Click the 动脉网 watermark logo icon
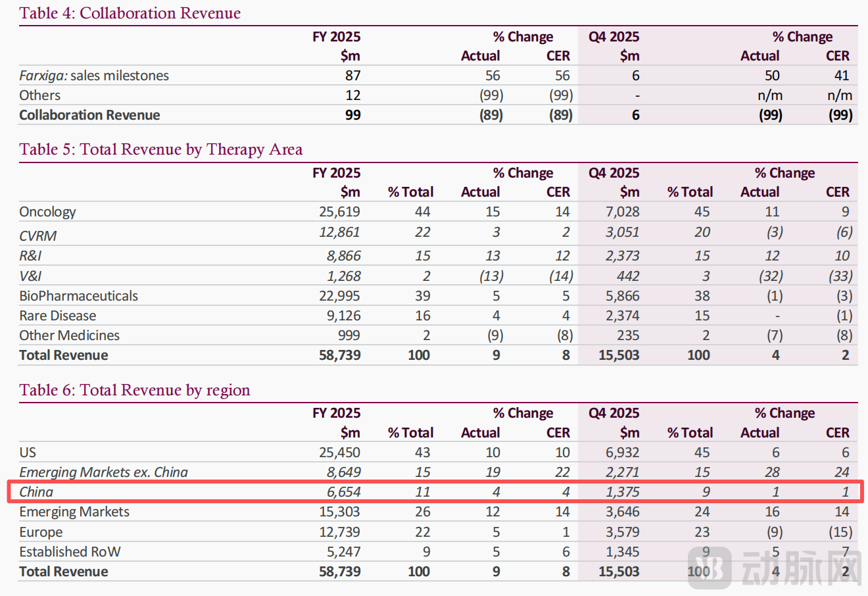The width and height of the screenshot is (868, 596). (x=709, y=566)
